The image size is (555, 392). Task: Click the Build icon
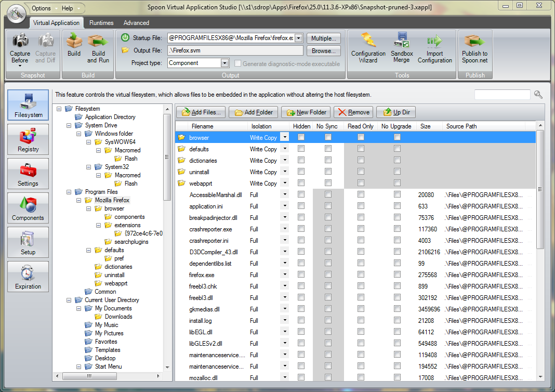coord(74,41)
